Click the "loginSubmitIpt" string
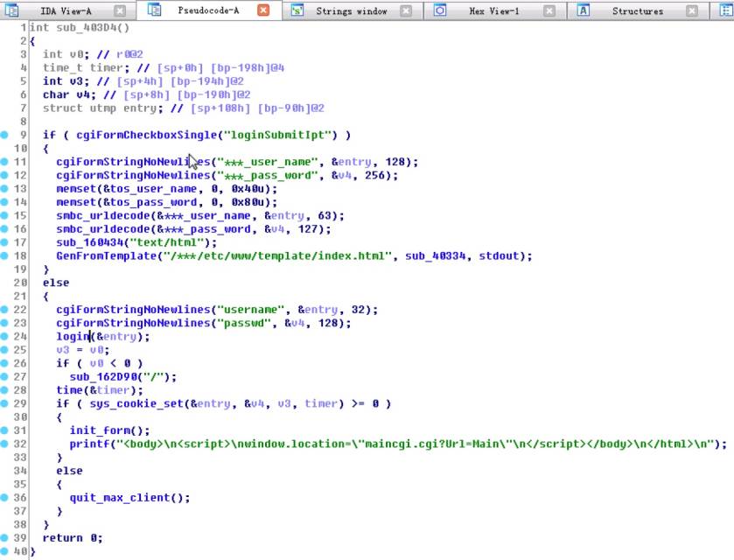The image size is (734, 560). click(x=280, y=135)
